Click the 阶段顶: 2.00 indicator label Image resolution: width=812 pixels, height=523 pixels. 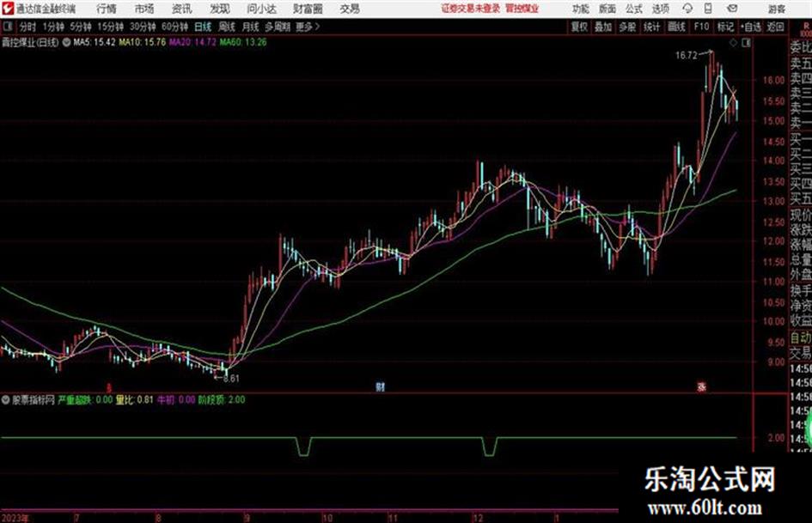pyautogui.click(x=222, y=399)
